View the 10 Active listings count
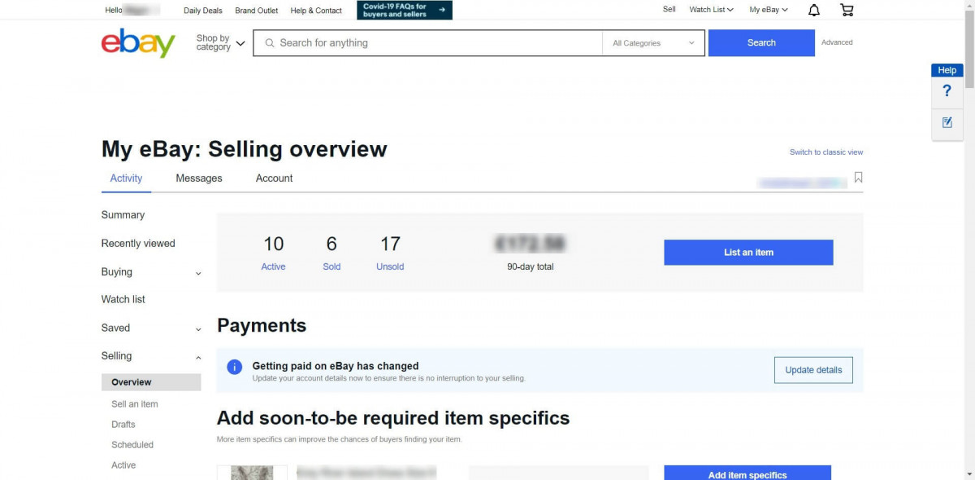 (x=273, y=252)
